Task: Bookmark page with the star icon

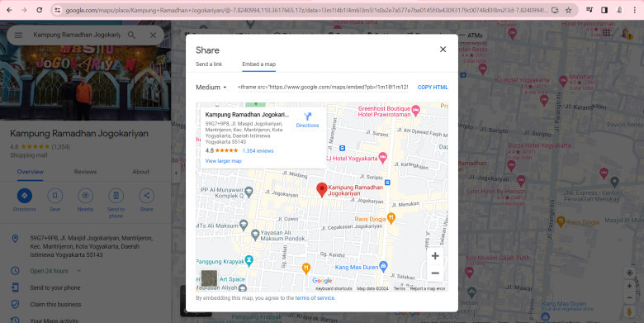Action: coord(568,10)
